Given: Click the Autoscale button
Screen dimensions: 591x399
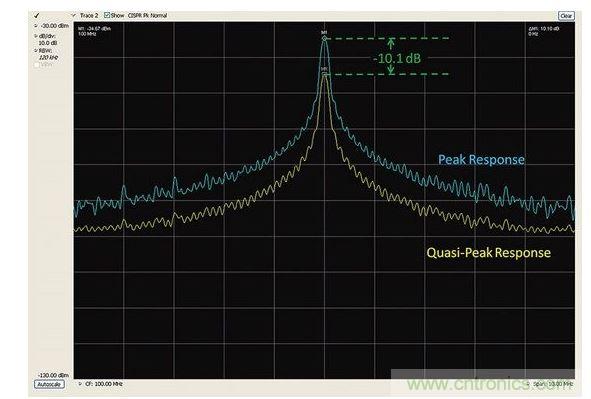Looking at the screenshot, I should point(49,384).
